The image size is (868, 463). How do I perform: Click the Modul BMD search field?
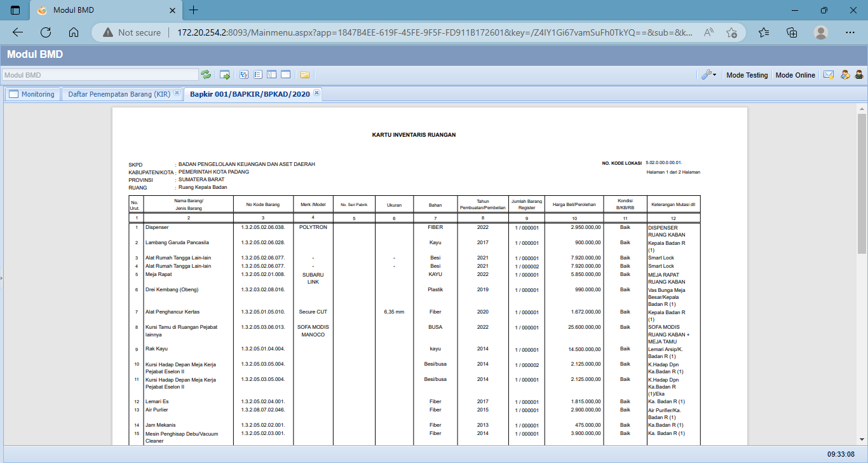click(x=100, y=75)
